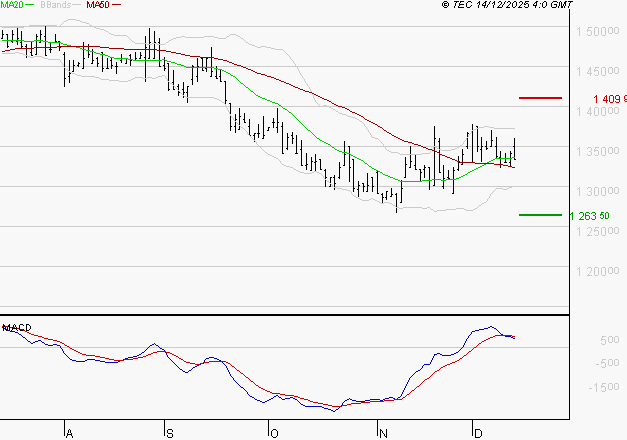Click the TEC 14/12/2025 timestamp text

507,5
